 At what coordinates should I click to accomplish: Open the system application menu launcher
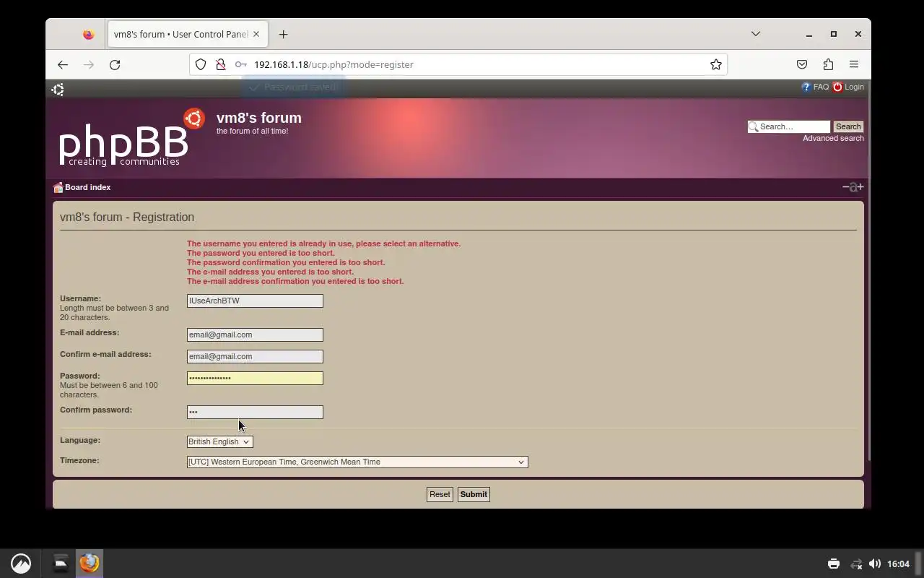click(x=21, y=564)
